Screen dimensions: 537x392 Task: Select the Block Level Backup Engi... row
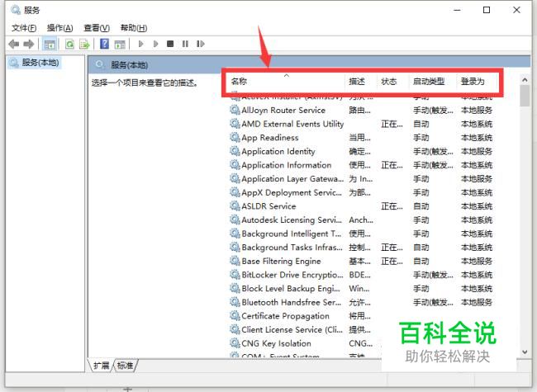coord(362,288)
